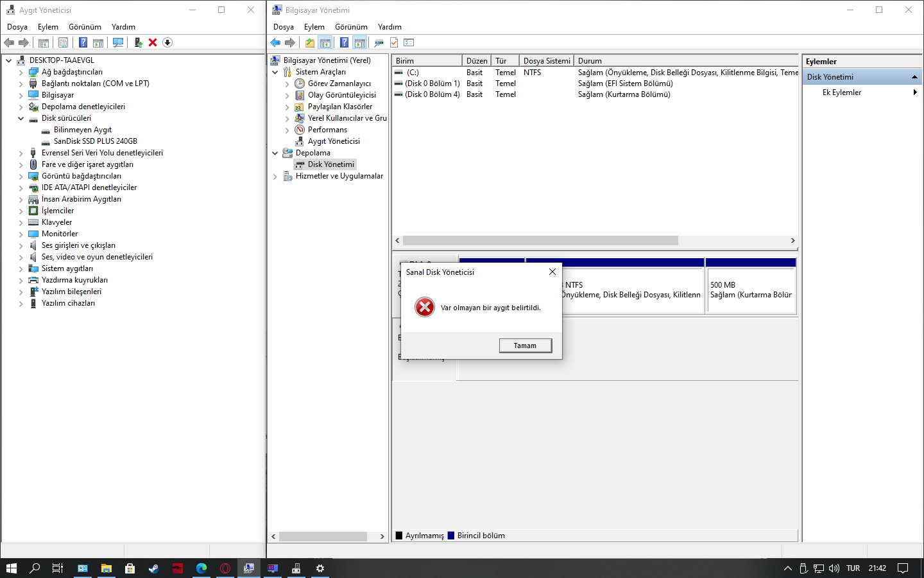Open Dosya menu in Aygıt Yöneticisi
The width and height of the screenshot is (924, 578).
point(17,27)
